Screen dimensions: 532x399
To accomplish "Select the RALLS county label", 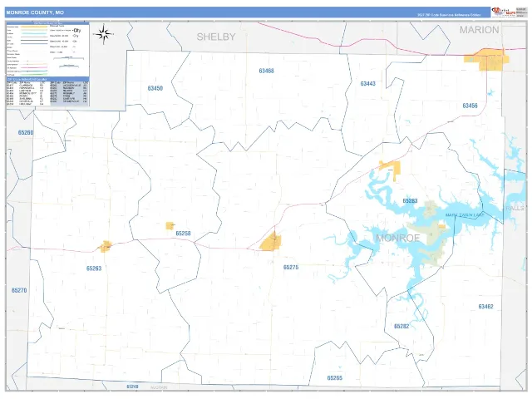I will tap(515, 208).
